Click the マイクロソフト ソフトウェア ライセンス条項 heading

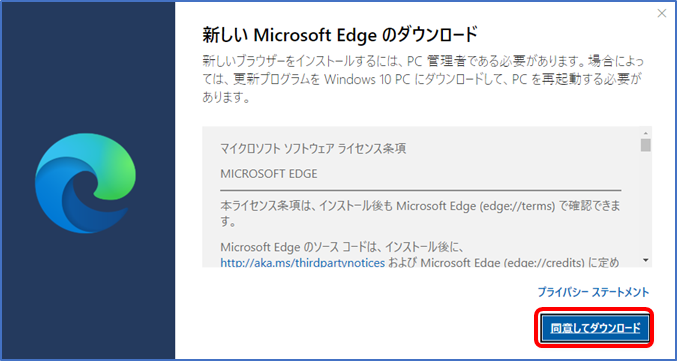click(313, 149)
